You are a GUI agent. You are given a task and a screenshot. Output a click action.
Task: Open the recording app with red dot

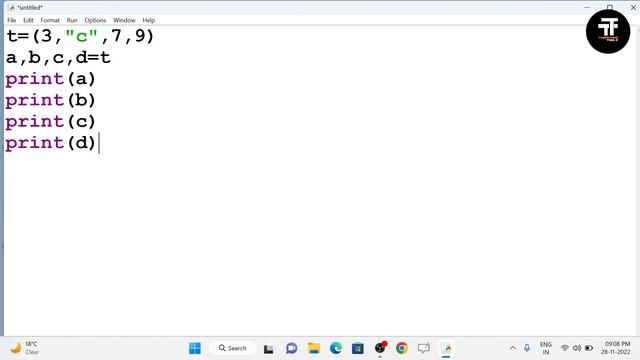[x=380, y=348]
